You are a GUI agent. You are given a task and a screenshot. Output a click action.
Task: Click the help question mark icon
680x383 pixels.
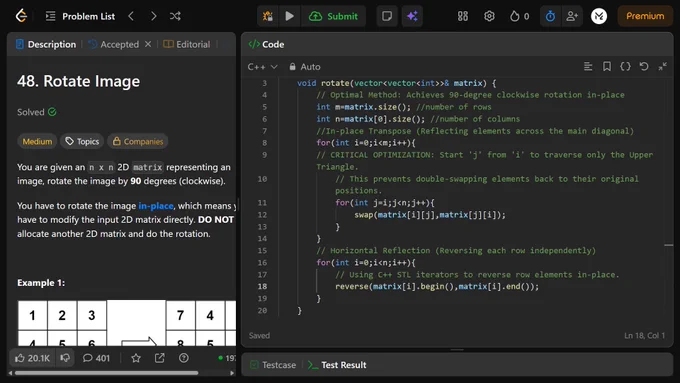pyautogui.click(x=184, y=358)
